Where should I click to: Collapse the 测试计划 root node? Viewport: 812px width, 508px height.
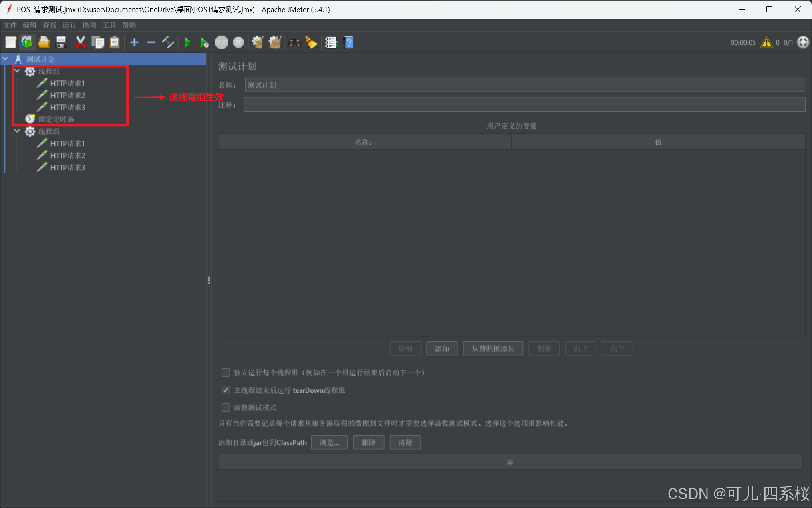point(6,59)
